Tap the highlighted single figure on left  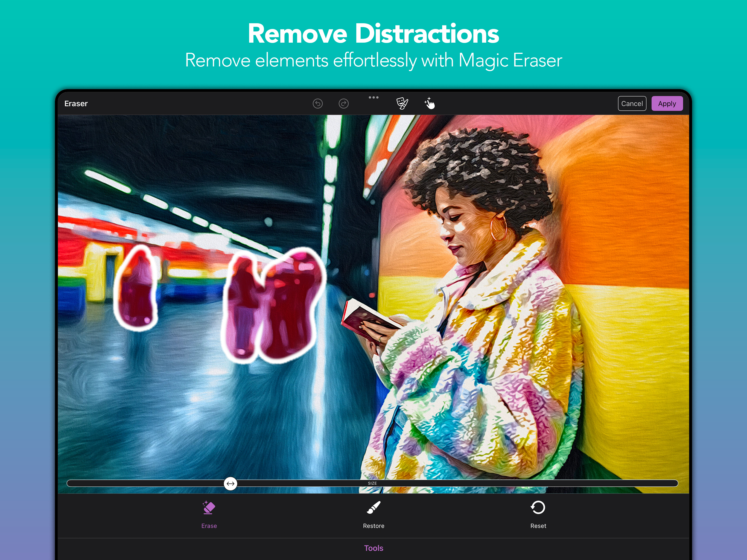pos(136,288)
